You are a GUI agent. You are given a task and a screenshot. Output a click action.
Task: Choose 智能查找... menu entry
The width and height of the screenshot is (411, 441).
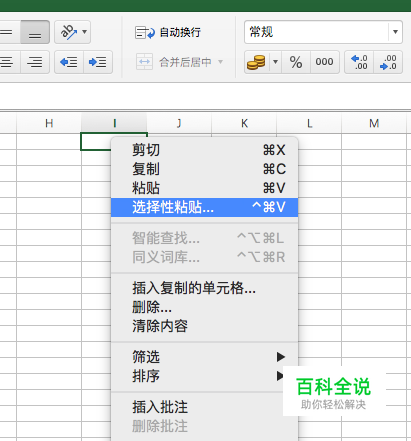point(204,238)
